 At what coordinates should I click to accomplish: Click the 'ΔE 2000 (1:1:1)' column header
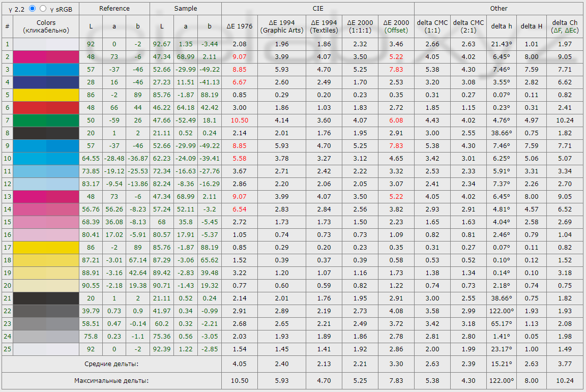[360, 26]
